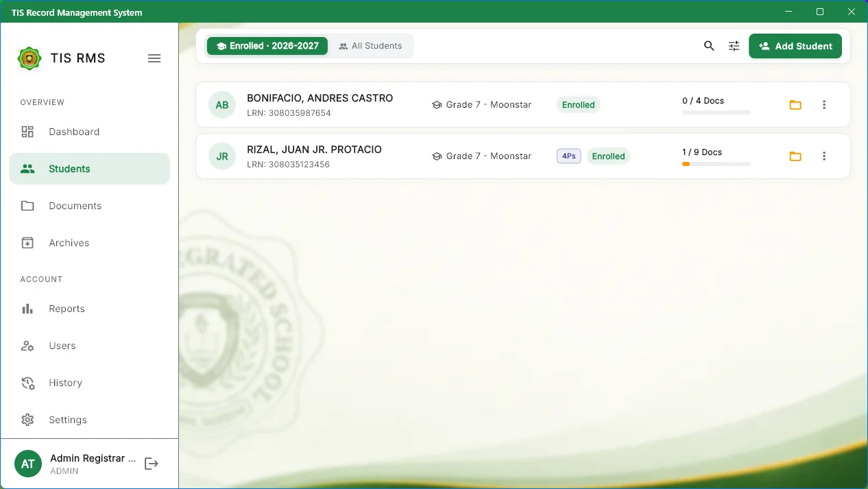
Task: Go to Dashboard in the sidebar
Action: [89, 132]
